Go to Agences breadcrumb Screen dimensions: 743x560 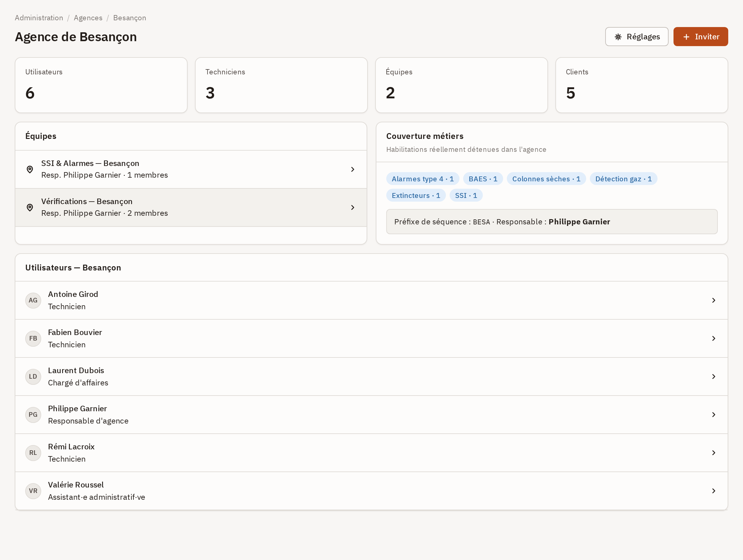[88, 18]
